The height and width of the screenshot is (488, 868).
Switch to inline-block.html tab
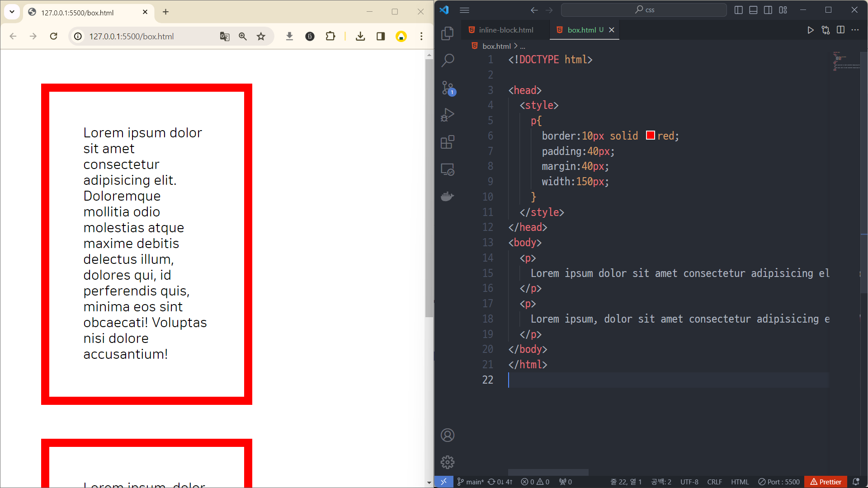505,30
